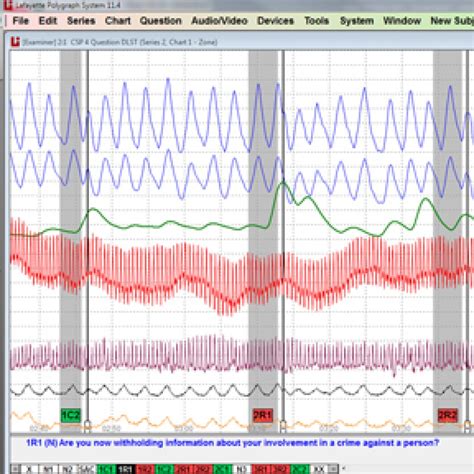Click the 1R1 withholding information question text
This screenshot has width=474, height=474.
232,443
